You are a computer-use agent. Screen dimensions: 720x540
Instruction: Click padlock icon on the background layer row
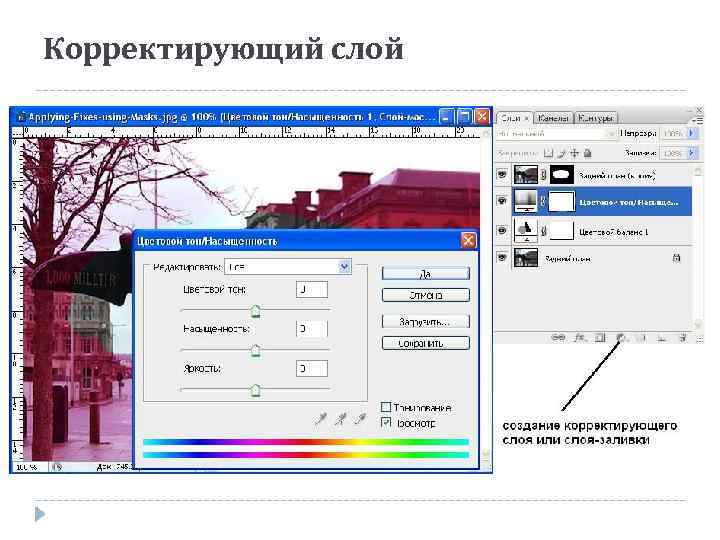pos(676,258)
